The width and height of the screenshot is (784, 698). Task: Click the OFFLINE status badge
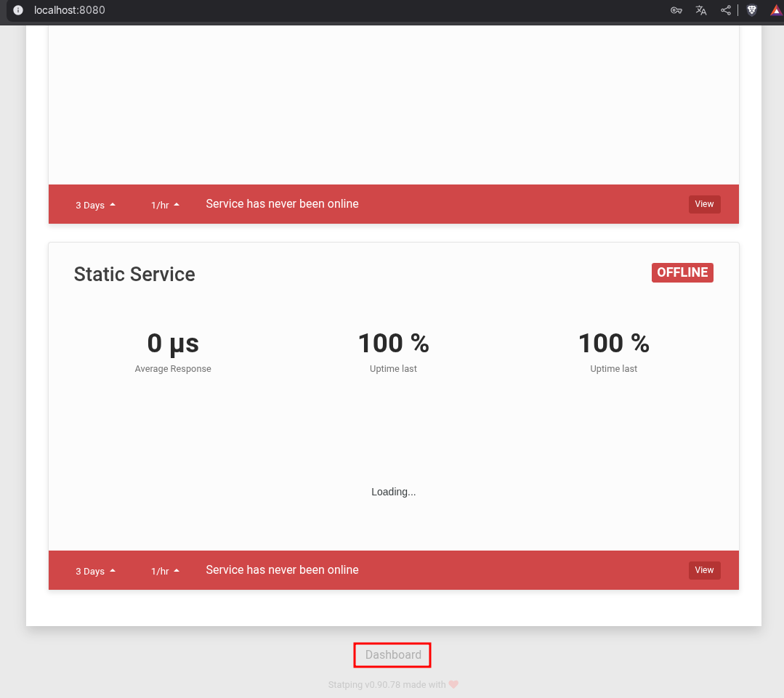[682, 272]
